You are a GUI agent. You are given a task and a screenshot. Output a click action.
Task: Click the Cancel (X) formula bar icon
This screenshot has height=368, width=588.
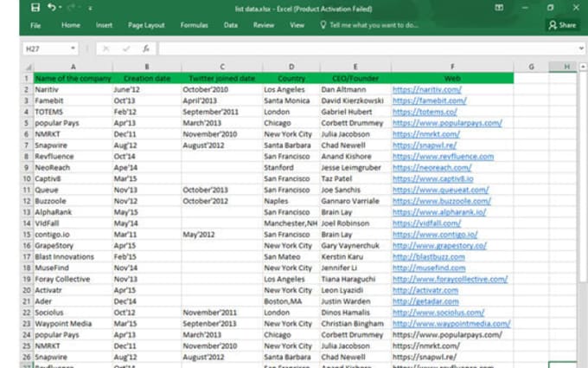tap(106, 48)
